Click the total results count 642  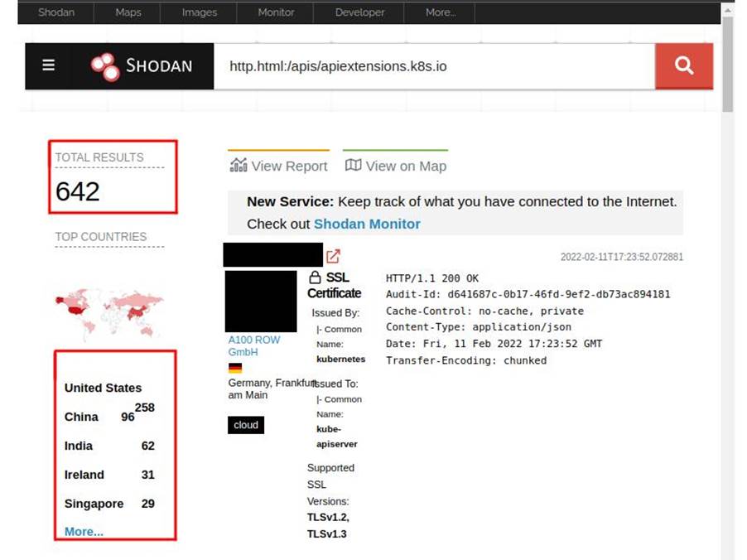(78, 191)
